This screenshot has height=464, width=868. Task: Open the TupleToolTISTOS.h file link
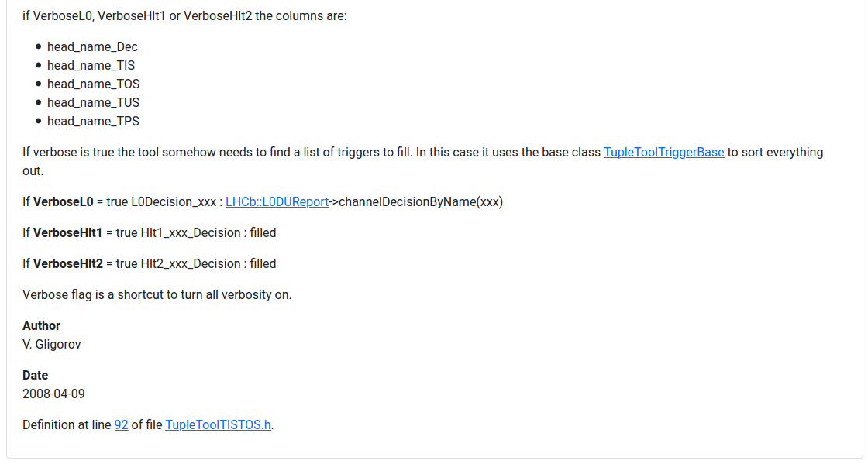coord(218,424)
